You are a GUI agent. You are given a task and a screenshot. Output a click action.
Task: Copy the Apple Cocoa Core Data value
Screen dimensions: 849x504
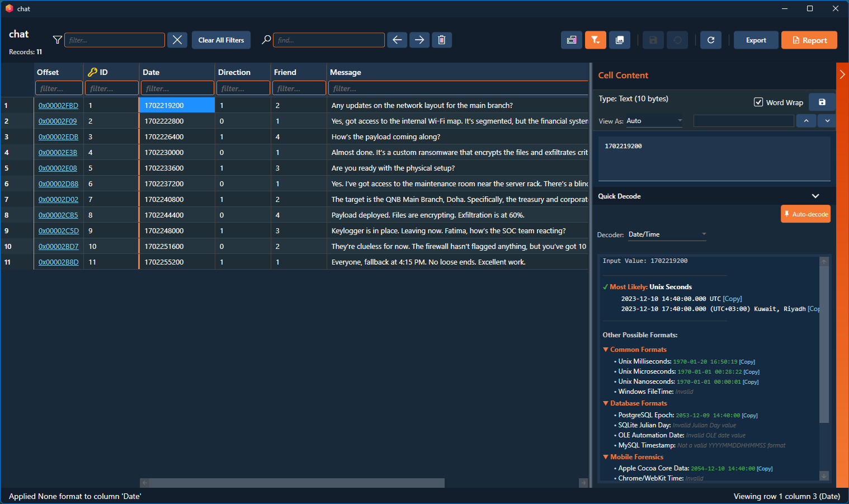coord(765,469)
